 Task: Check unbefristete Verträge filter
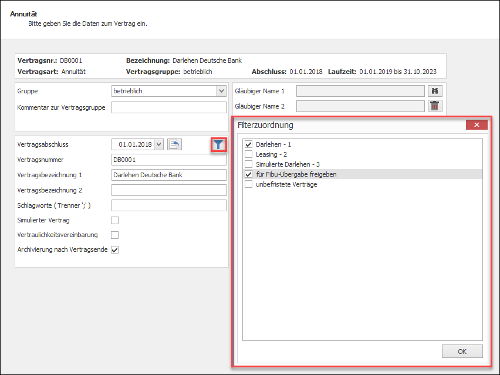click(x=248, y=184)
